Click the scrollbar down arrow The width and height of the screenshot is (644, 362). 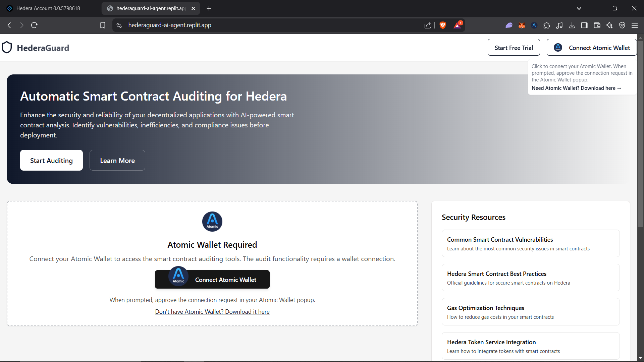coord(640,358)
